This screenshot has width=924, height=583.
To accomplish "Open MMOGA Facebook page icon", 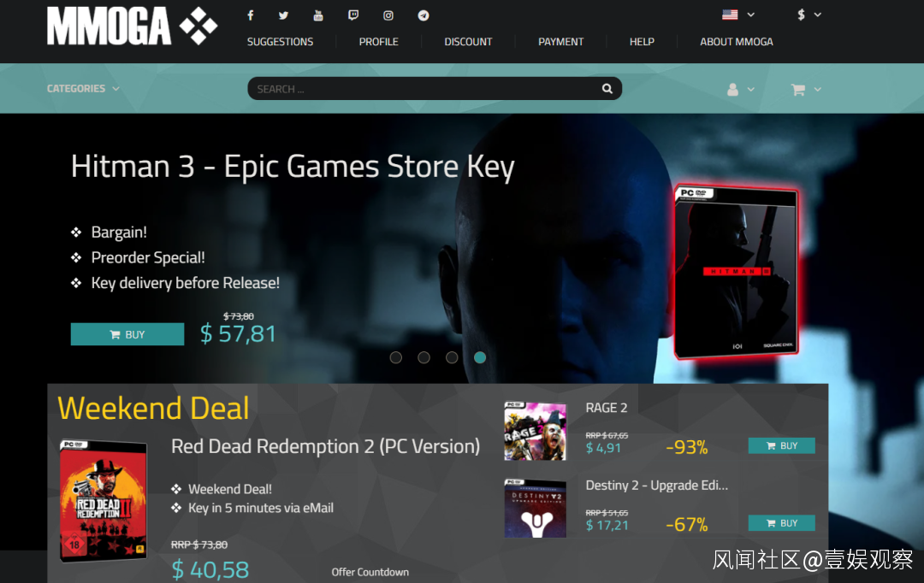I will point(251,15).
